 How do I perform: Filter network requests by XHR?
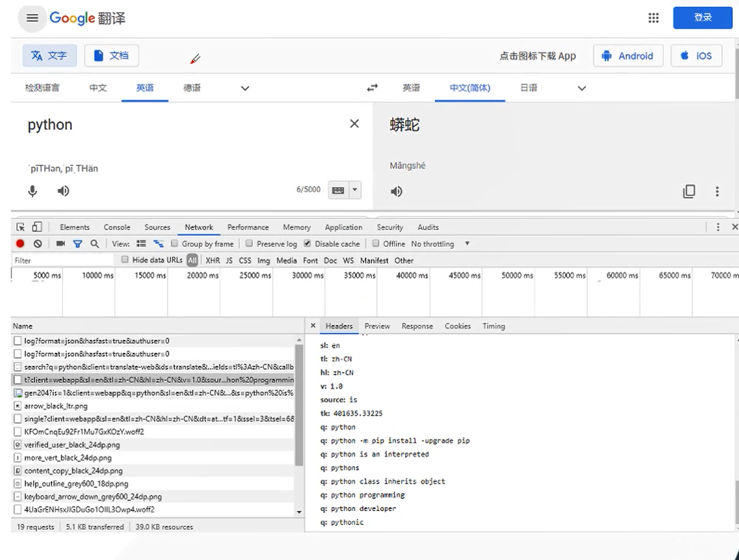213,260
